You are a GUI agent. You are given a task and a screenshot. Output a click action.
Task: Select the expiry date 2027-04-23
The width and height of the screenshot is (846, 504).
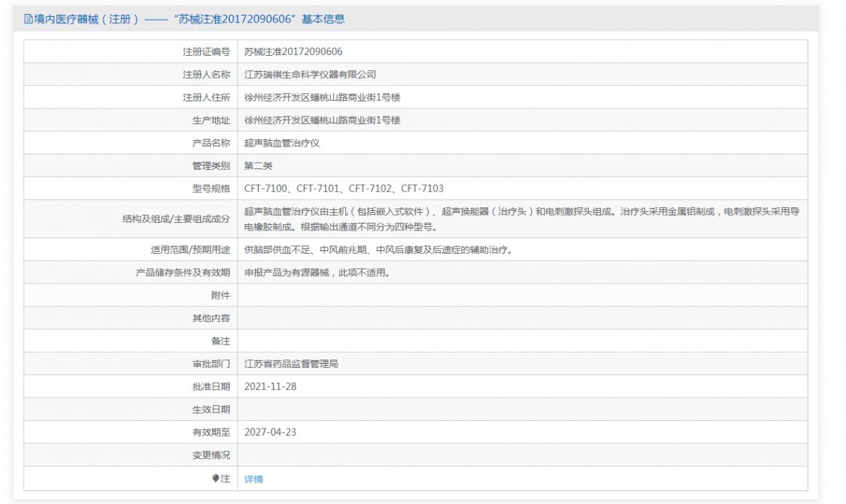click(x=270, y=432)
